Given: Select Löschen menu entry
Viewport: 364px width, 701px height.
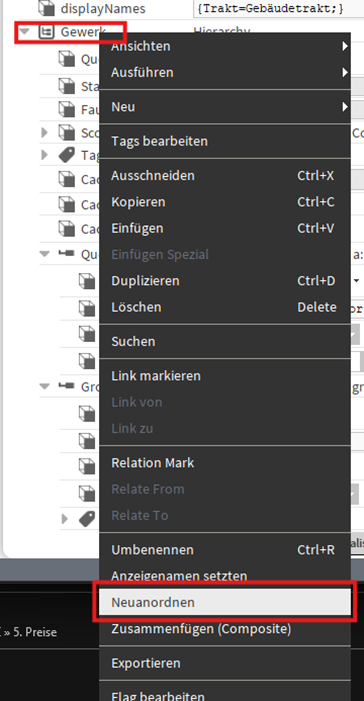Looking at the screenshot, I should 224,307.
